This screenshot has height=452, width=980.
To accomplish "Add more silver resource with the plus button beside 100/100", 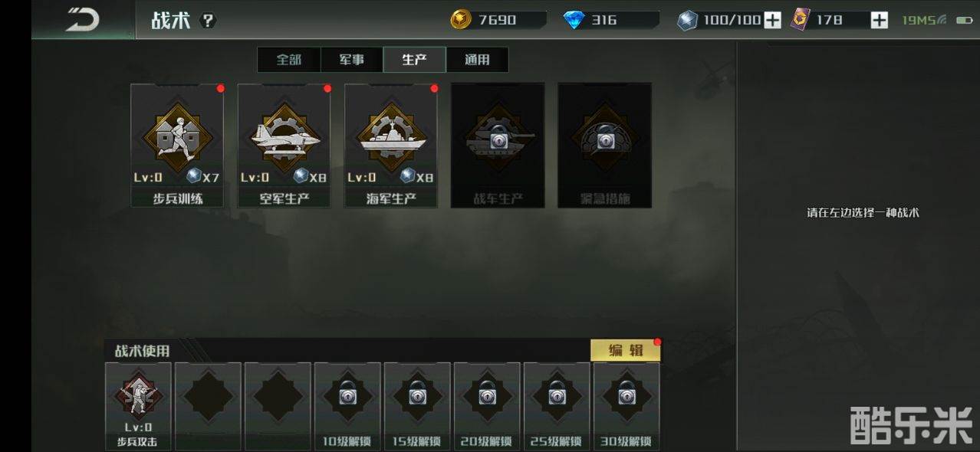I will pyautogui.click(x=772, y=20).
